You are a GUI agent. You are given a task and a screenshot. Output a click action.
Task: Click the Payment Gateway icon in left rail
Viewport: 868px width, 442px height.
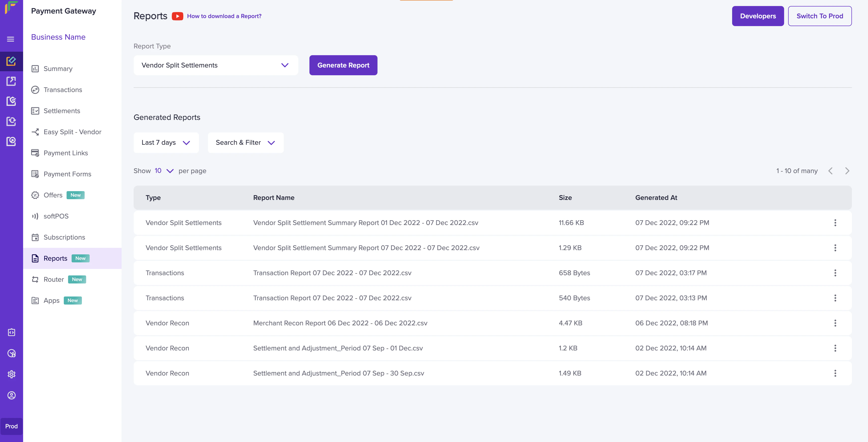(11, 61)
